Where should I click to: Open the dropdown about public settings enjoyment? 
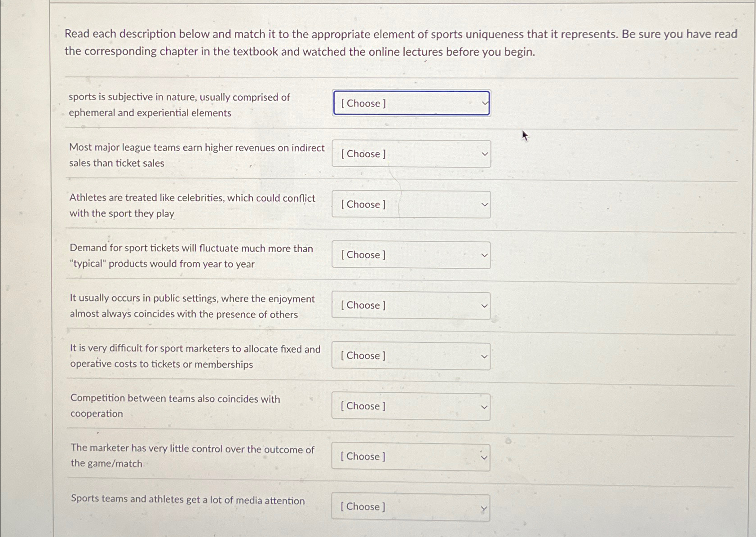411,305
